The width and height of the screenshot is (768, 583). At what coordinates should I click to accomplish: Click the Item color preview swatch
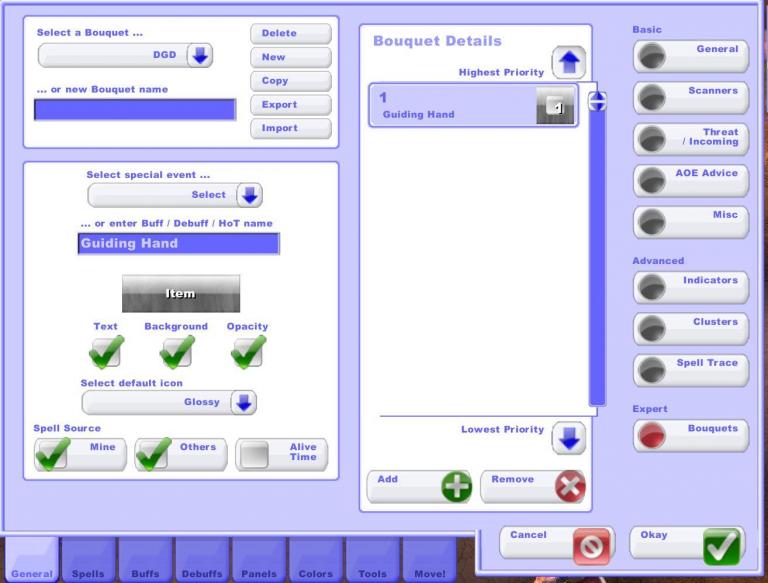click(181, 294)
